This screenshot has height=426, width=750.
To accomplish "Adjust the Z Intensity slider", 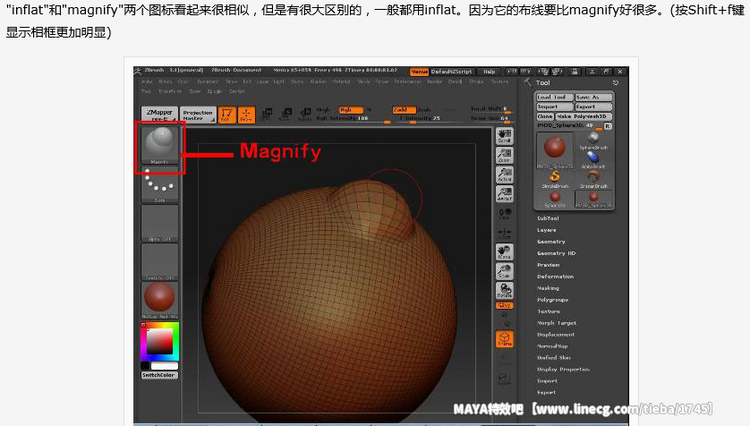I will pos(429,119).
